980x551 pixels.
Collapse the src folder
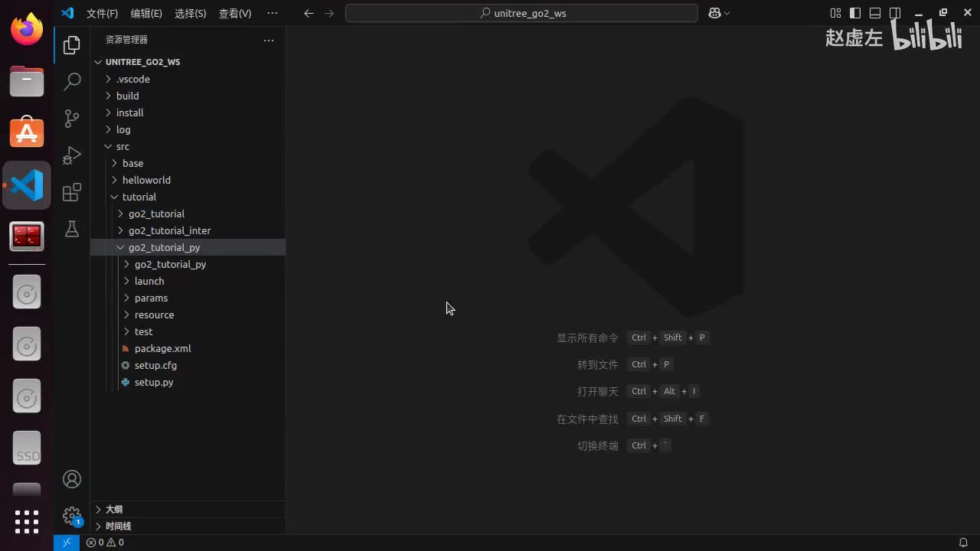188,146
